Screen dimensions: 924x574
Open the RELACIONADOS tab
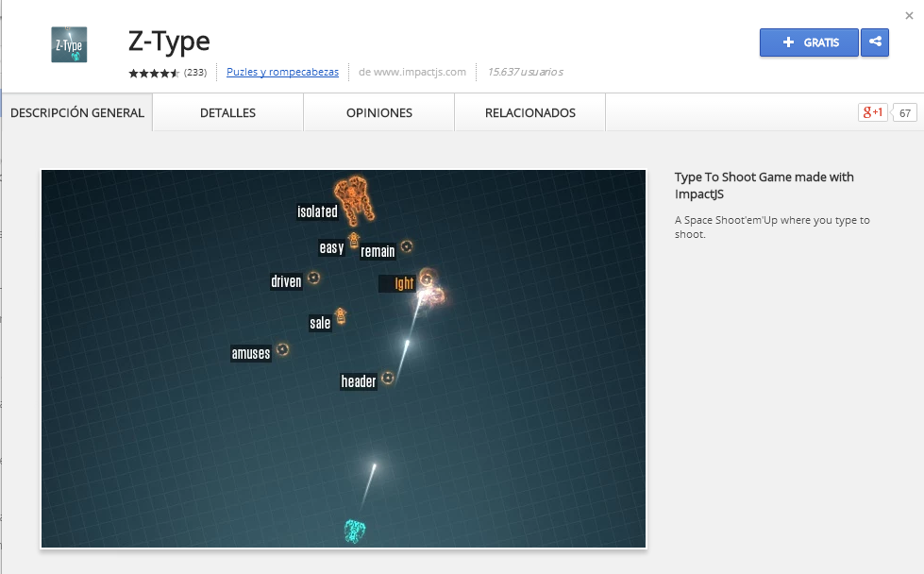(530, 112)
